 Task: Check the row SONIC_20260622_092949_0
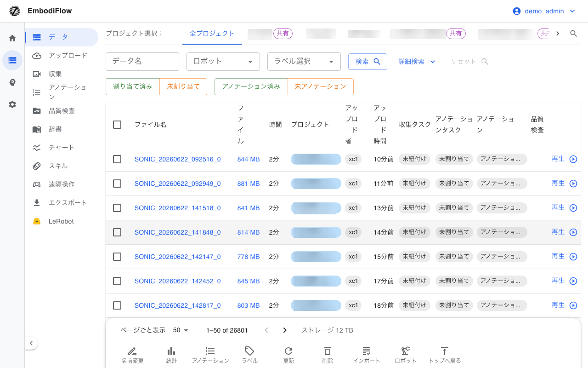117,184
